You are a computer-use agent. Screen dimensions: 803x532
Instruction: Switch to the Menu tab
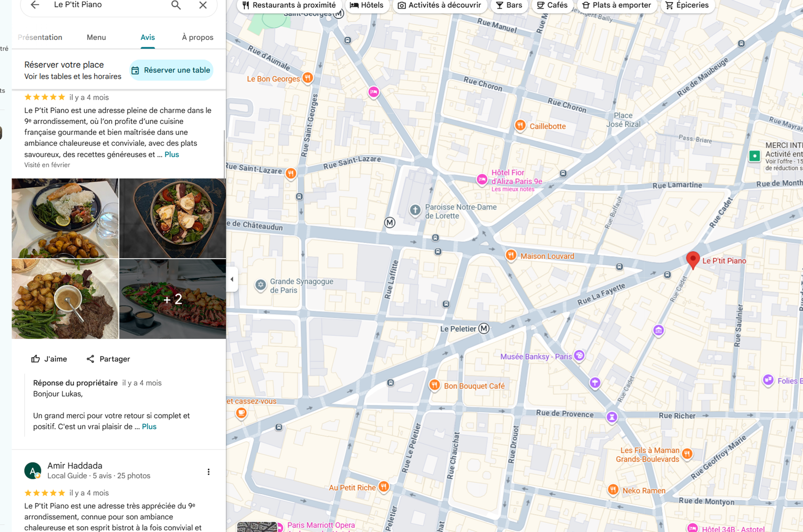pyautogui.click(x=96, y=37)
